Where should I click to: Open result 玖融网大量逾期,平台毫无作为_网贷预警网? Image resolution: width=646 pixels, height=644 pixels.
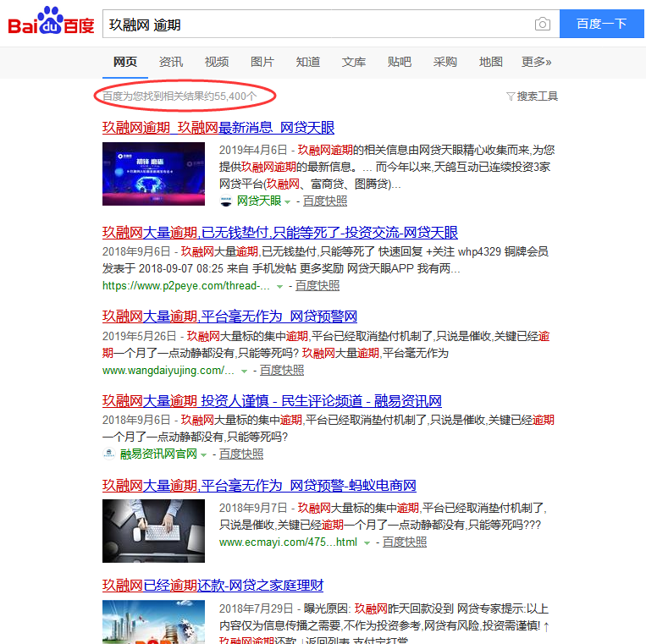[229, 316]
